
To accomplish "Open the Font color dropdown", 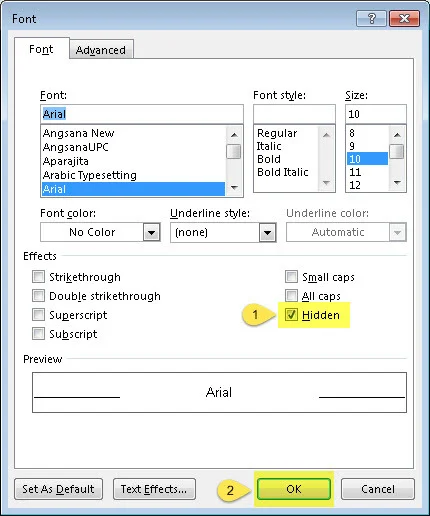I will (x=152, y=232).
